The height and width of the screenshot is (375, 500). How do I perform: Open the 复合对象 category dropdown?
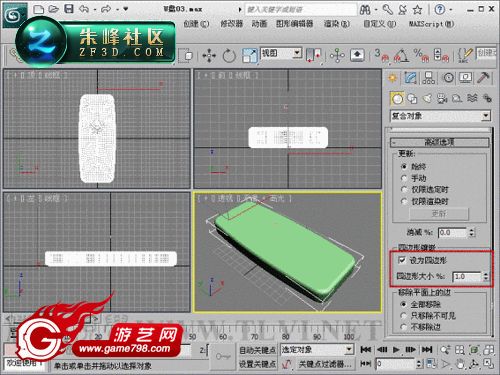(440, 116)
